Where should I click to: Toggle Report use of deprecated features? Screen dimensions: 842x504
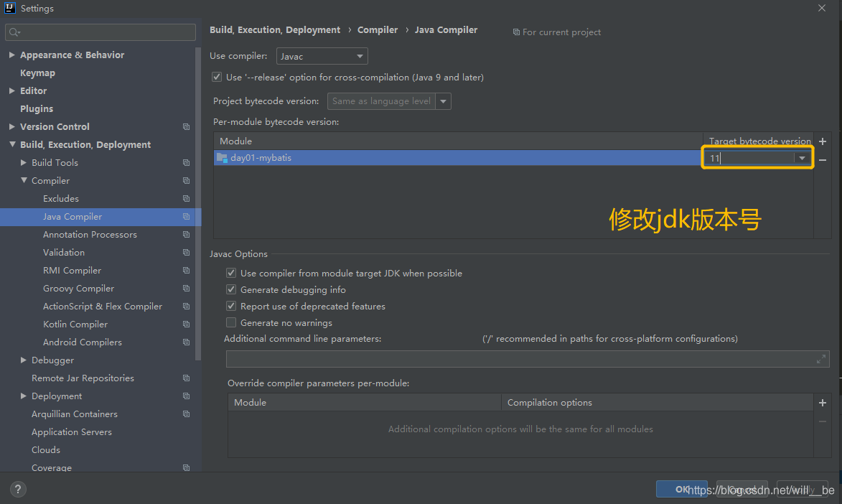231,307
